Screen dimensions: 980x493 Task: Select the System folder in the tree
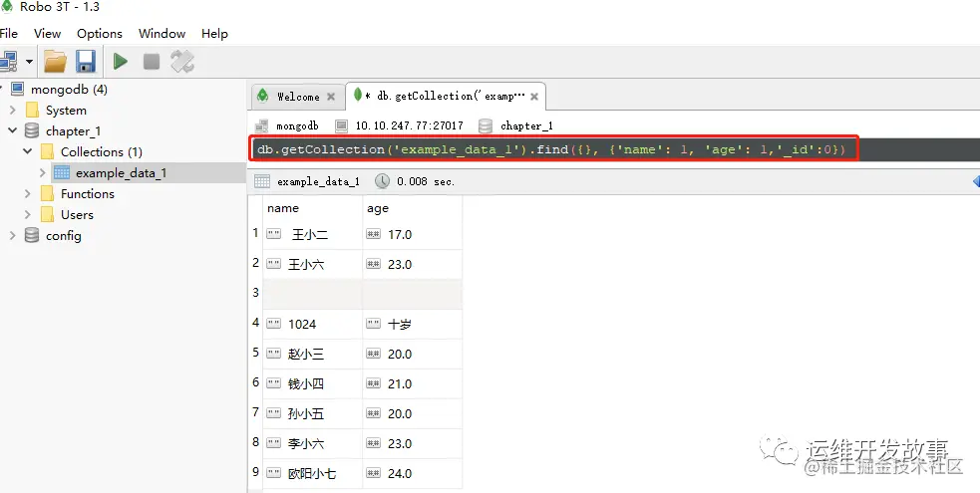pyautogui.click(x=66, y=111)
